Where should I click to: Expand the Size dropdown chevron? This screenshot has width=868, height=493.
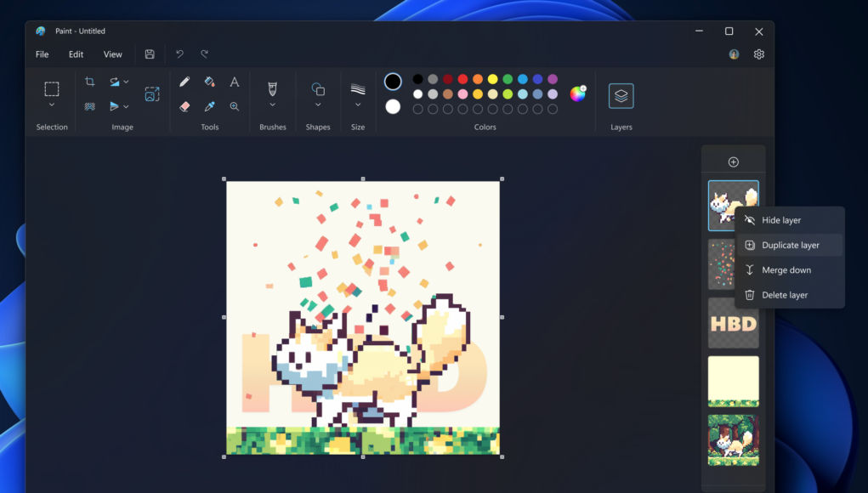[358, 105]
